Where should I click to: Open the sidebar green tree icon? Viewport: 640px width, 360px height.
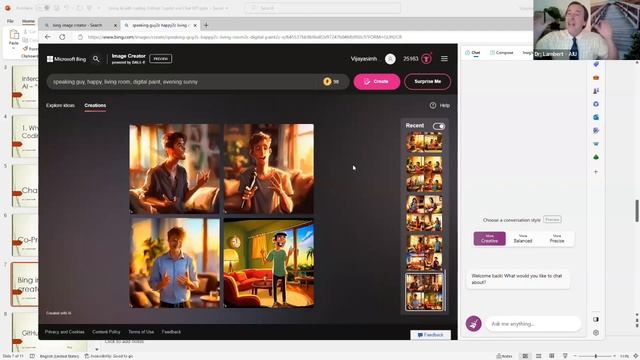(x=596, y=157)
